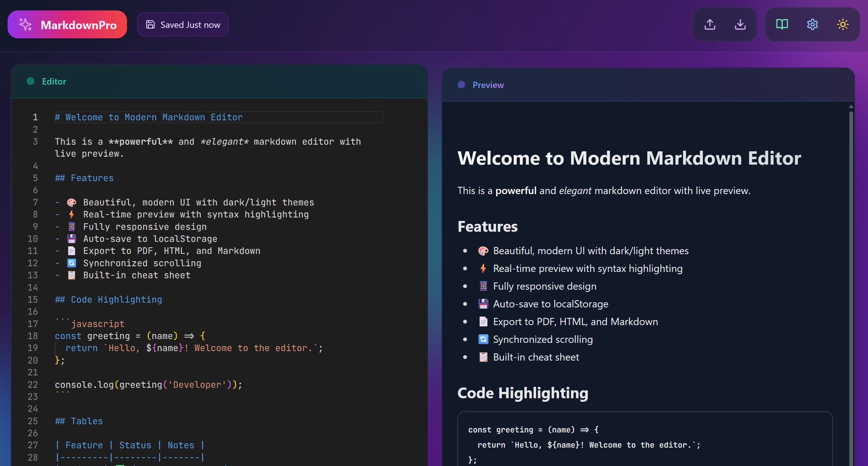
Task: Select the Editor panel header
Action: [54, 81]
